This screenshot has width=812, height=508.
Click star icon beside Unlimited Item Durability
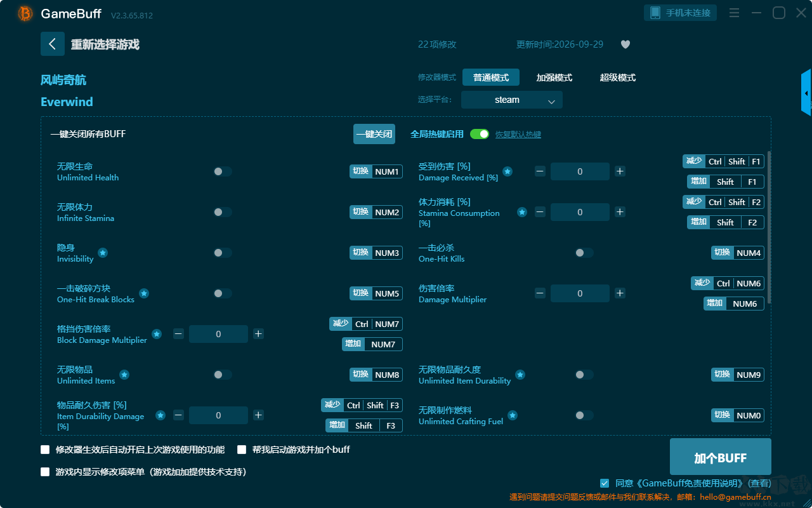(x=520, y=375)
